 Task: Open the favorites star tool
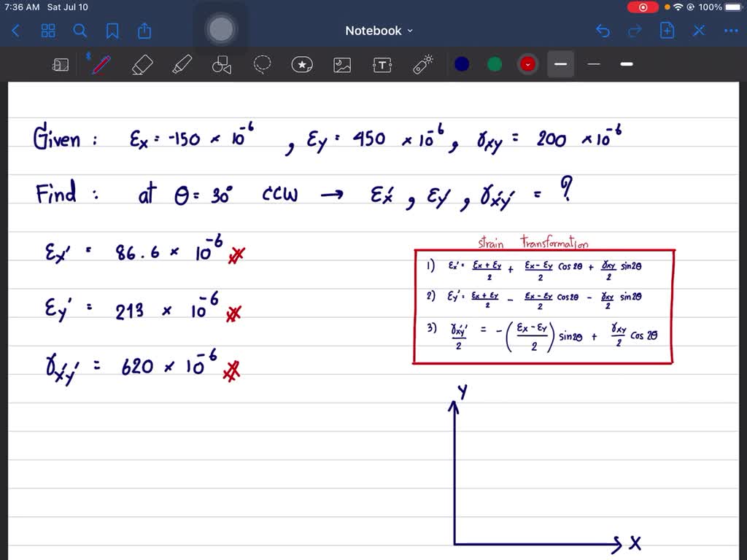click(x=302, y=64)
